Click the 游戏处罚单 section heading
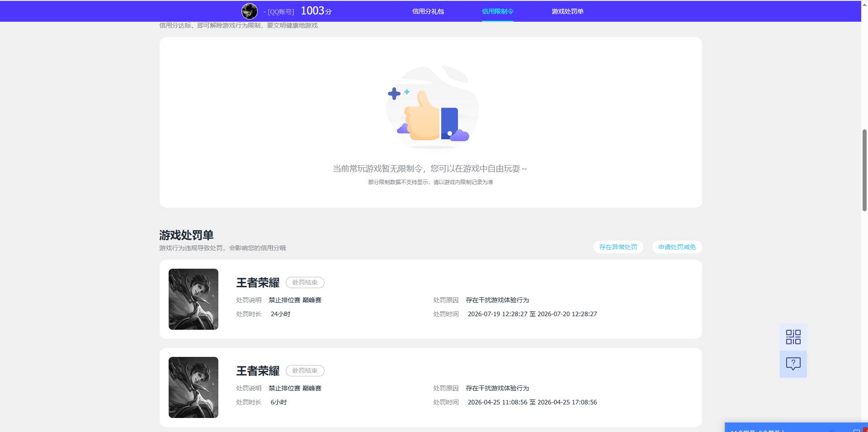The width and height of the screenshot is (868, 432). pos(186,235)
